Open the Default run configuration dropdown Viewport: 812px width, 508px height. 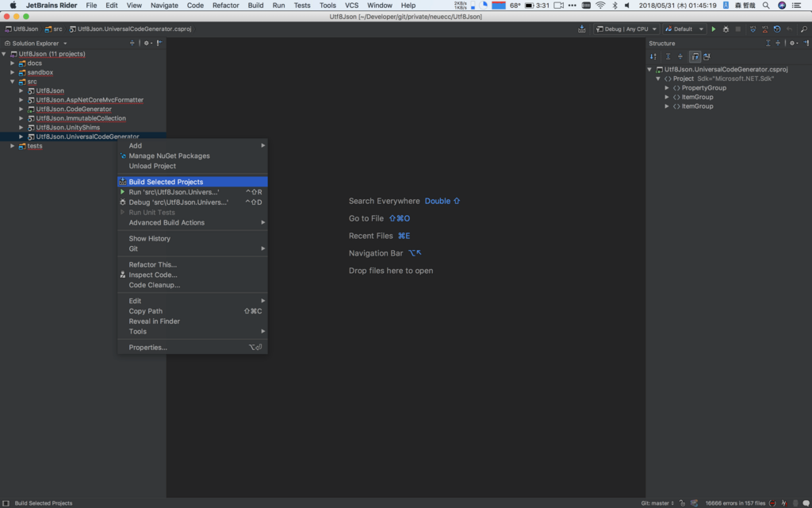(x=684, y=29)
